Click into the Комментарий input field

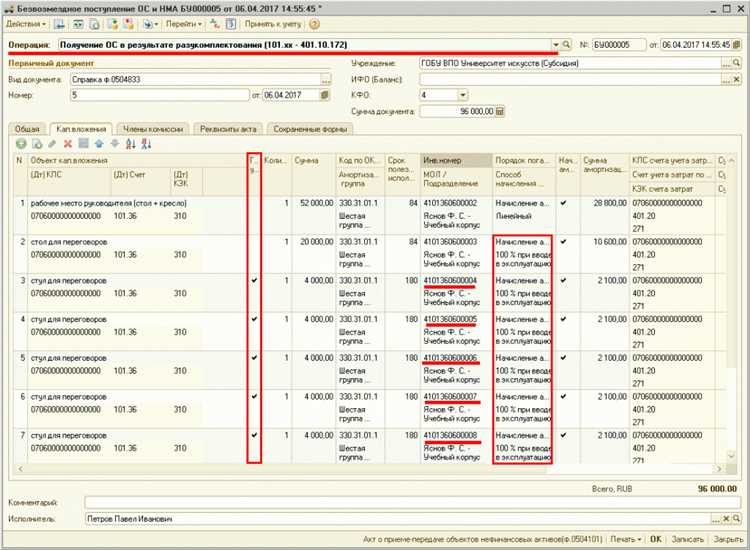click(413, 503)
